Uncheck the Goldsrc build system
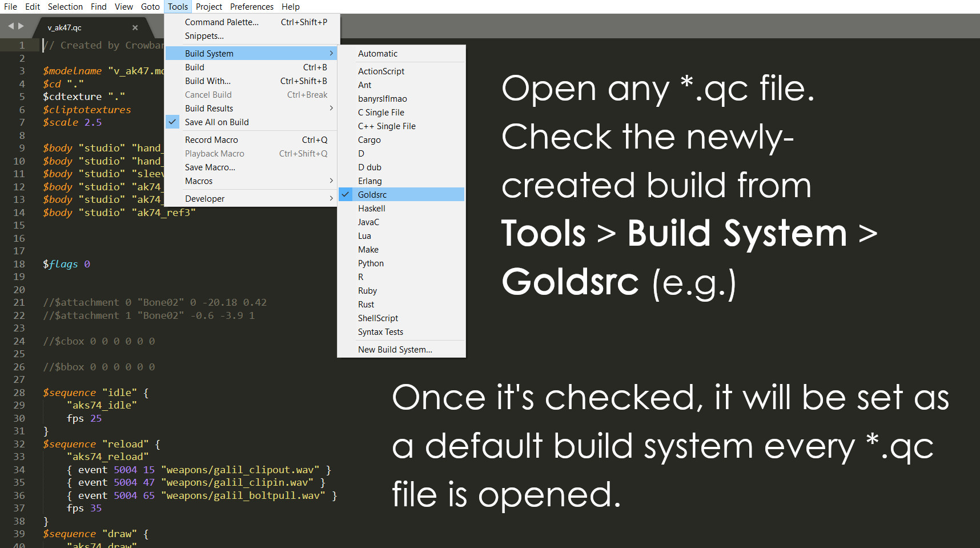Viewport: 980px width, 548px height. click(372, 194)
